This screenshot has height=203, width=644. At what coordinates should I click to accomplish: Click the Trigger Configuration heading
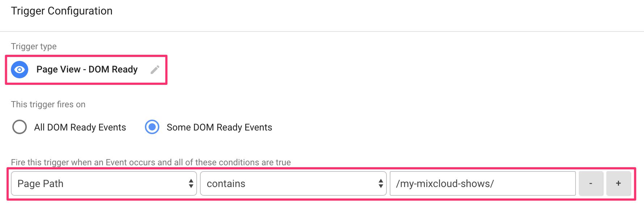62,11
